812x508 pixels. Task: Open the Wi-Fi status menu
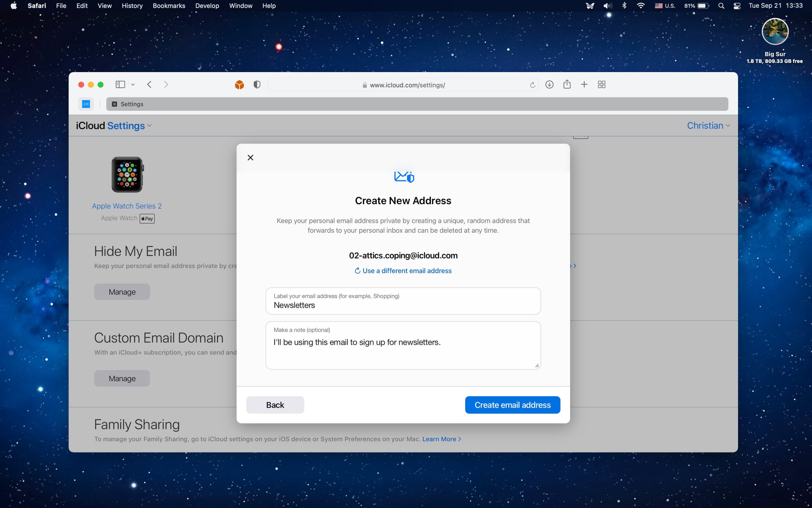click(641, 6)
